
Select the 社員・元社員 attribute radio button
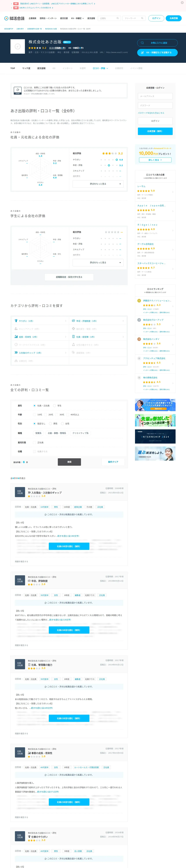pos(34,406)
